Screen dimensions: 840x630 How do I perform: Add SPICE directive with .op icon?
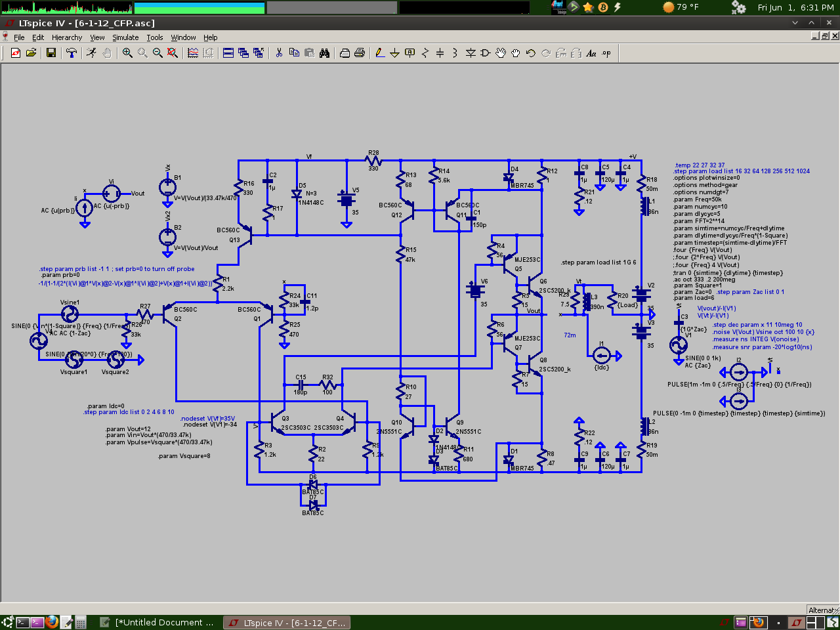[606, 52]
